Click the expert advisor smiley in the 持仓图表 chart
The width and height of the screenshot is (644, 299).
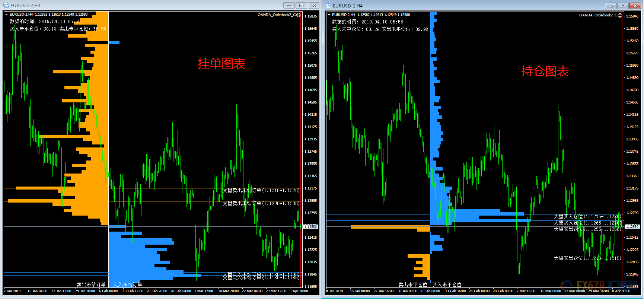click(x=620, y=15)
